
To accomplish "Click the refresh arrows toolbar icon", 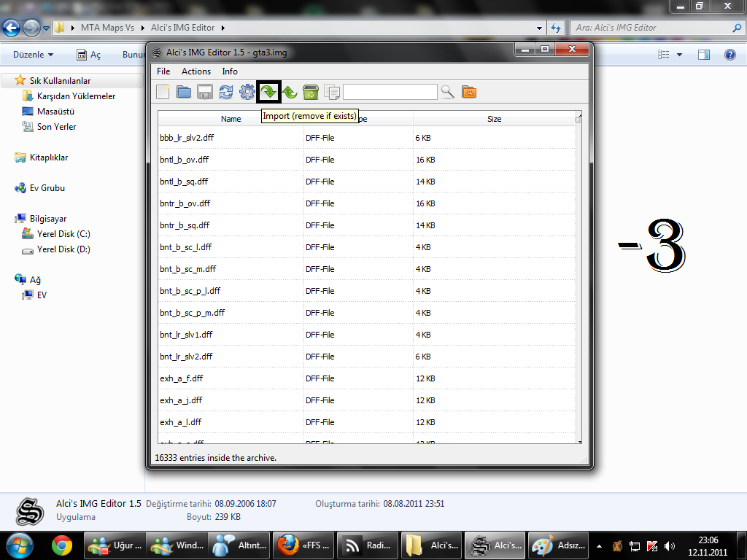I will point(226,92).
